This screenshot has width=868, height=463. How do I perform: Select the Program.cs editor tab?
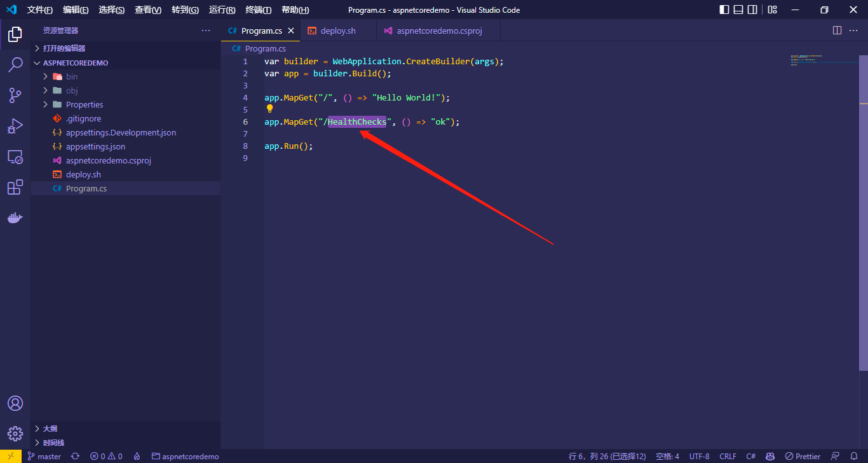[x=261, y=31]
